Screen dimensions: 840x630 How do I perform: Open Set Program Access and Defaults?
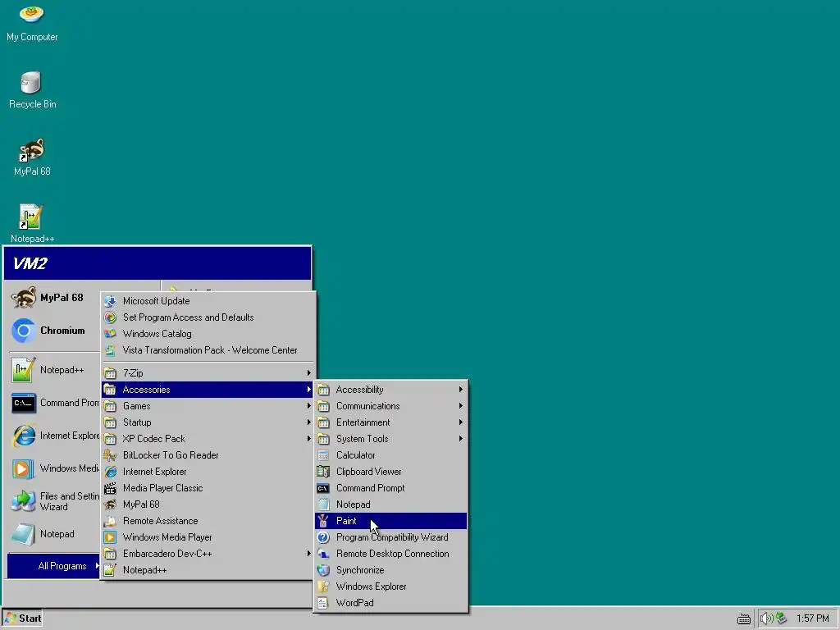click(208, 317)
